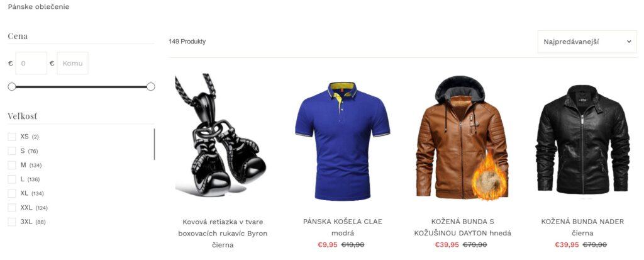The image size is (644, 260).
Task: Open boxing gloves necklace product image
Action: [x=222, y=136]
